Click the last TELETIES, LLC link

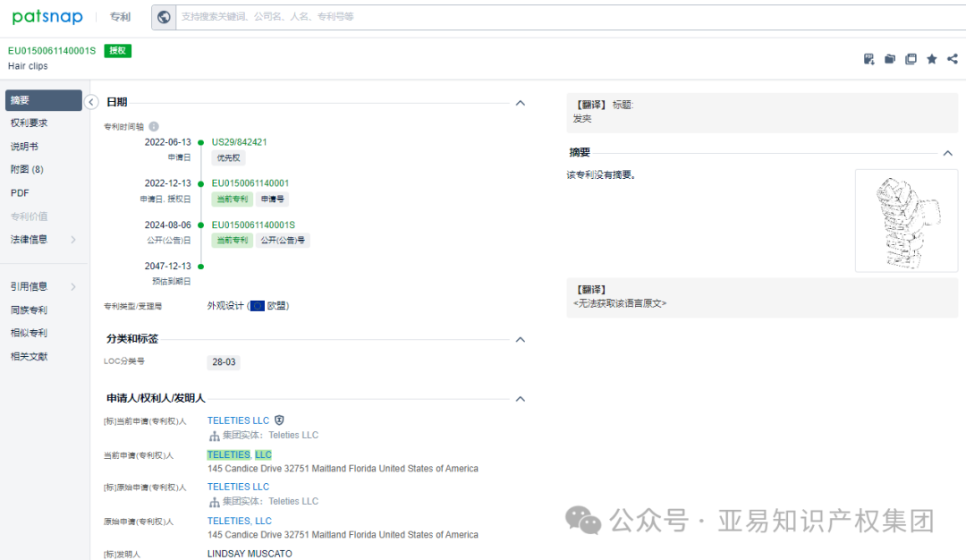pos(239,522)
